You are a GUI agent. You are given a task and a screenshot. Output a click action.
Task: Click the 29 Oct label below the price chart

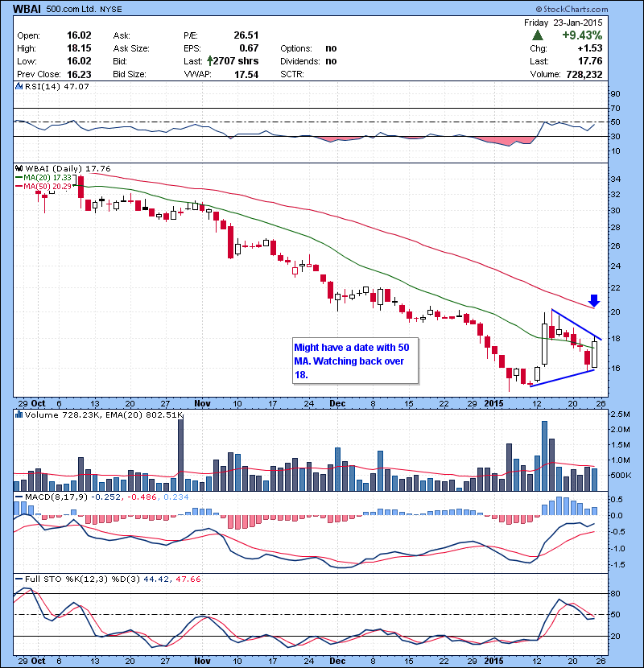tap(31, 403)
